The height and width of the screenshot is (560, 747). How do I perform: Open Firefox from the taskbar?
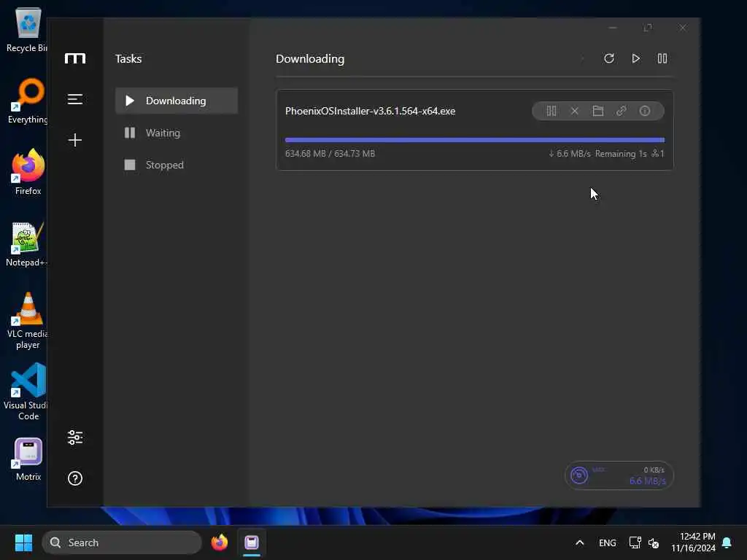219,542
